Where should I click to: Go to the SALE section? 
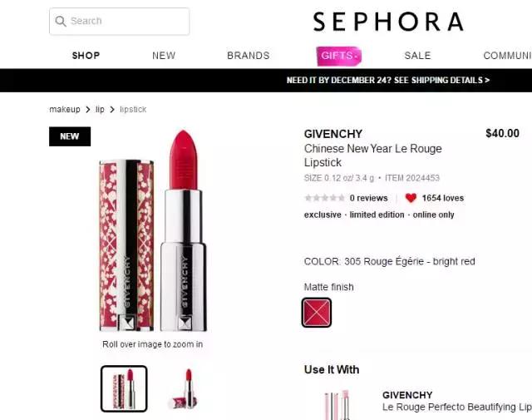tap(417, 56)
